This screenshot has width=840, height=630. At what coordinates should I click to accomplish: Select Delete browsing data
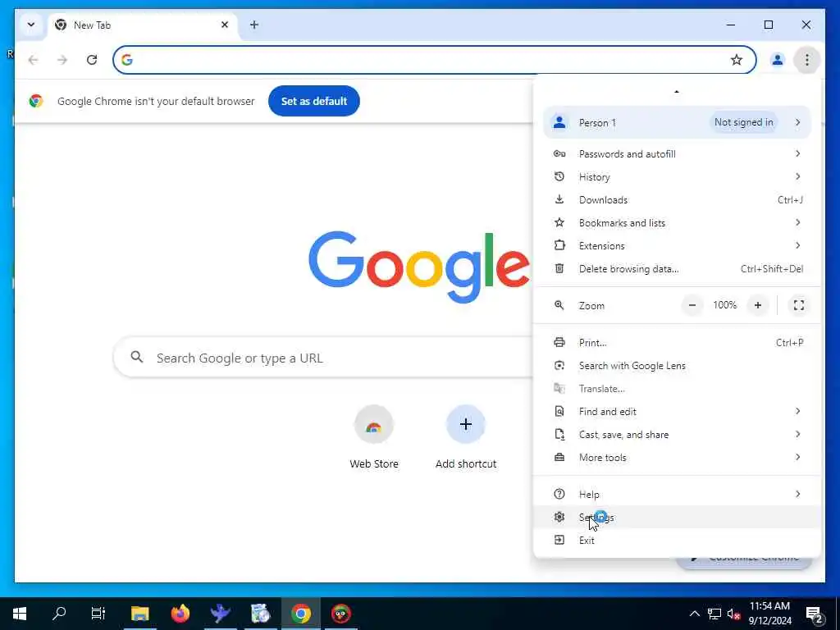677,269
